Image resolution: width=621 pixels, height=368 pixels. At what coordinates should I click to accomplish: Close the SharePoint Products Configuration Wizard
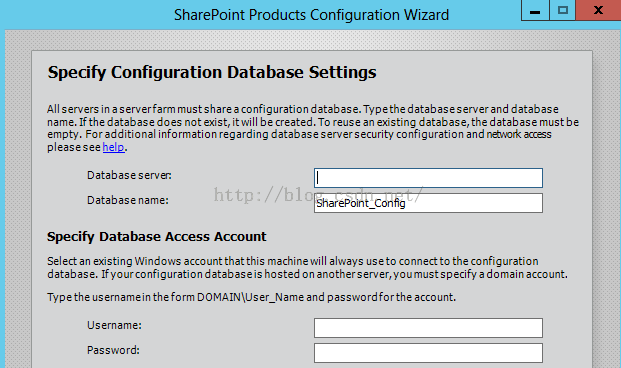(598, 10)
